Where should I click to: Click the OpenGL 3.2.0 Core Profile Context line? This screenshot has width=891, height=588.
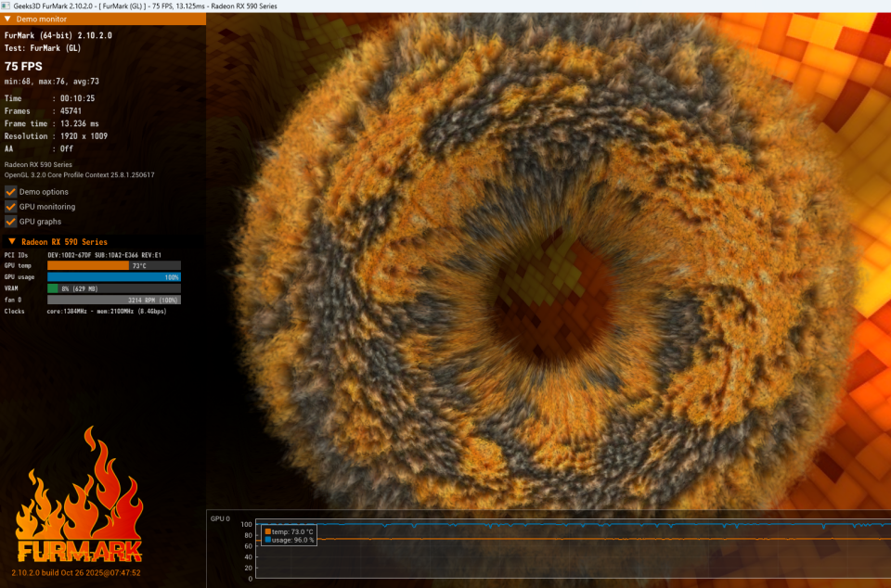[x=79, y=174]
